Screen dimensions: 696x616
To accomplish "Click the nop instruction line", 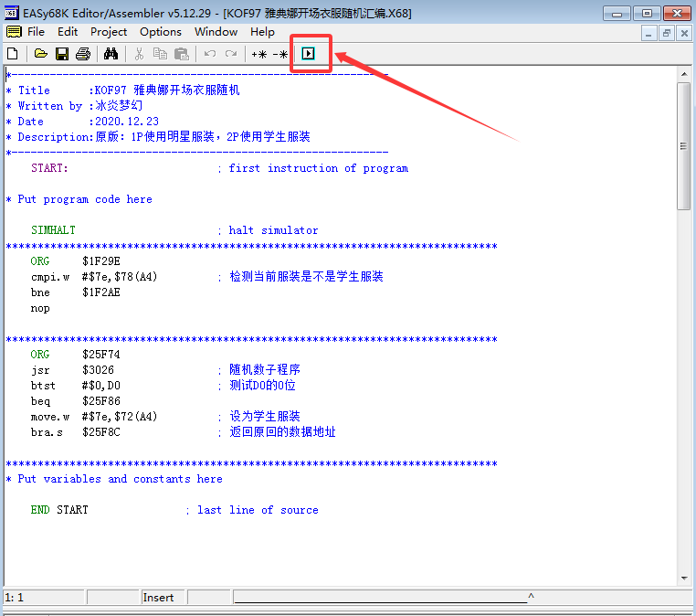I will 40,308.
